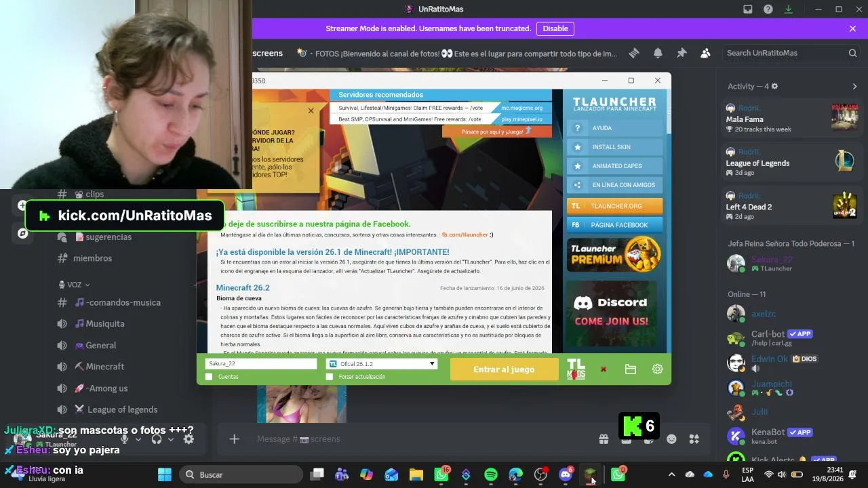868x488 pixels.
Task: Show hidden system tray icons
Action: [x=671, y=474]
